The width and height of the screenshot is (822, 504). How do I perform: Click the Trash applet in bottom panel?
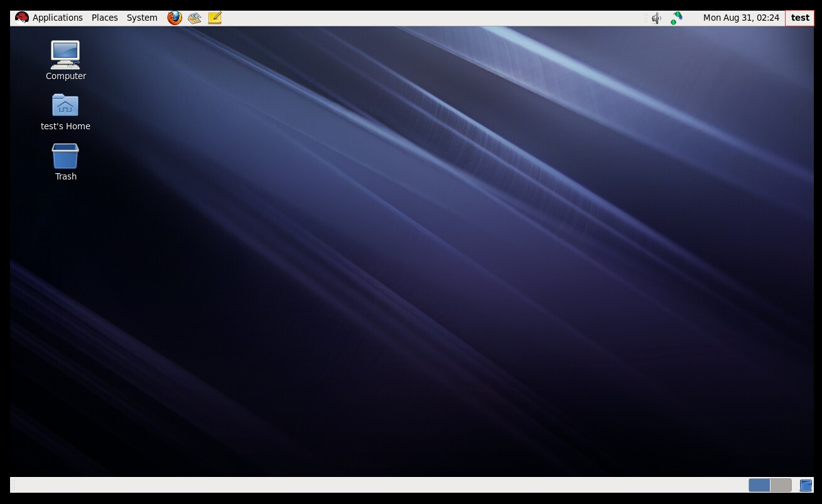(806, 485)
